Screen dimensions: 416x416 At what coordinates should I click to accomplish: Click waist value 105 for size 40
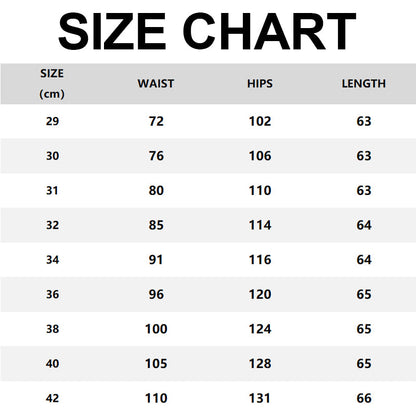tap(156, 364)
